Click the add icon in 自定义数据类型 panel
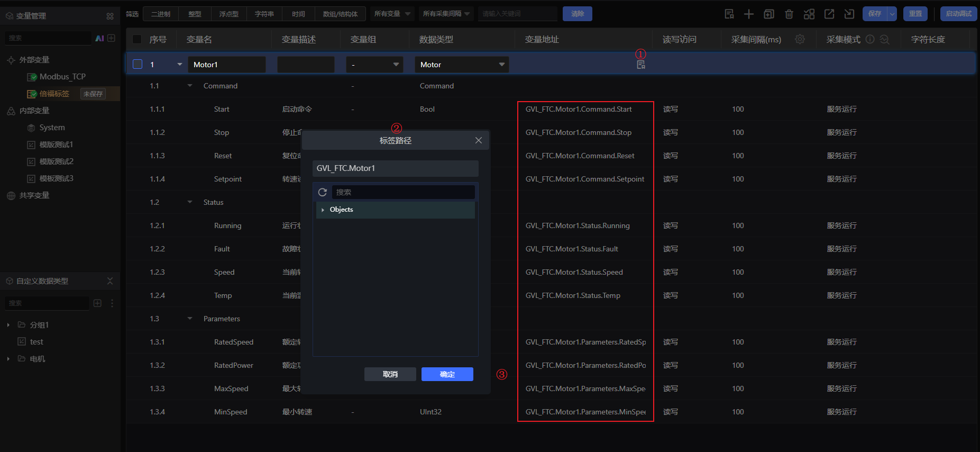Viewport: 980px width, 452px height. (x=97, y=303)
